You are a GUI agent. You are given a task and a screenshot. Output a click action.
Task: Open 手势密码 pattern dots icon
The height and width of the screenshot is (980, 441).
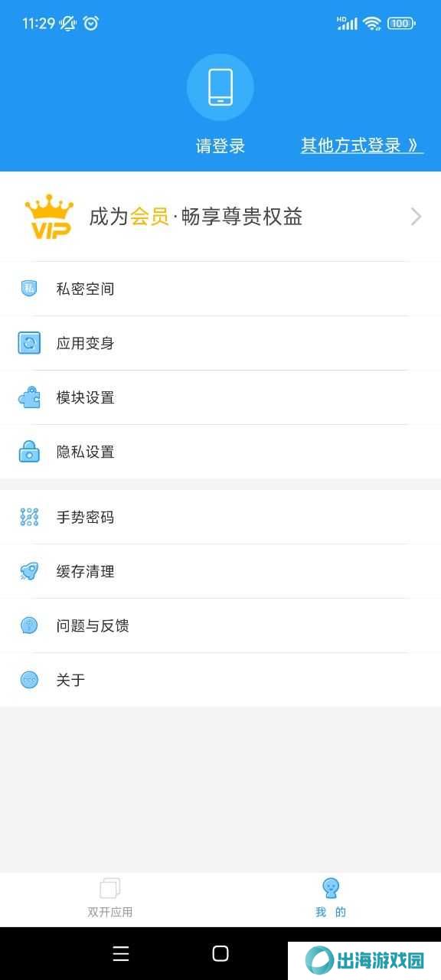pyautogui.click(x=29, y=518)
